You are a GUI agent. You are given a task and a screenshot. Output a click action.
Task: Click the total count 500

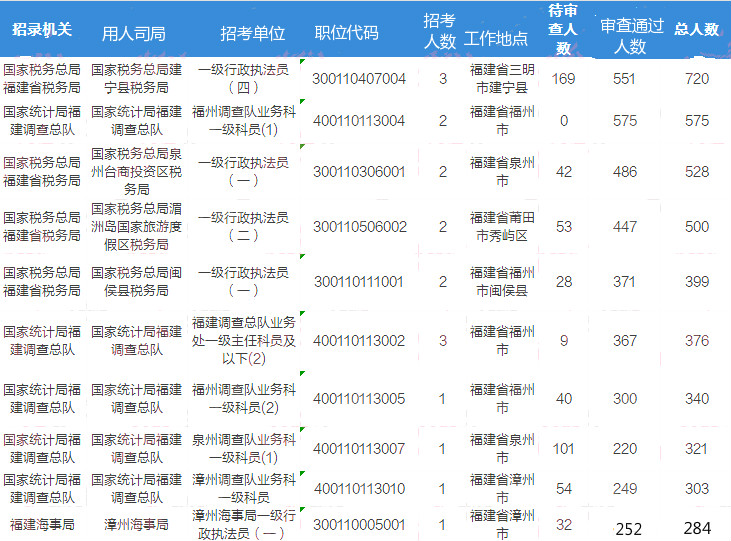(x=697, y=227)
